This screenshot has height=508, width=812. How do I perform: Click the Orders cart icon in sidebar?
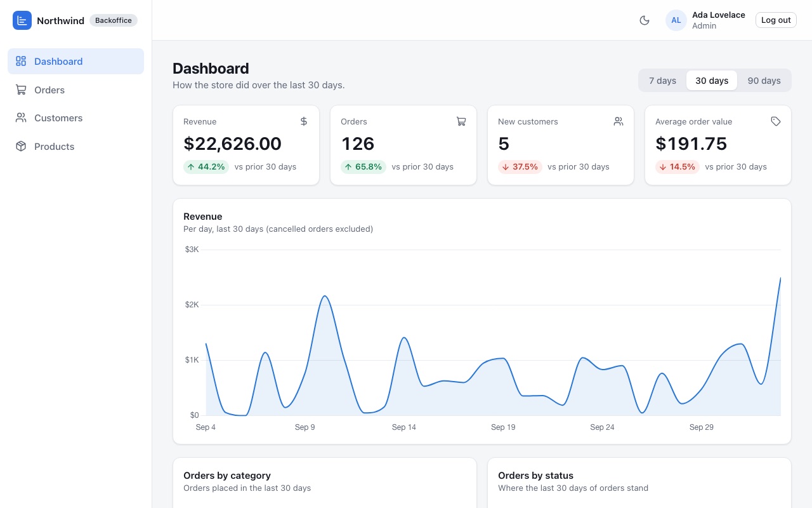point(21,90)
